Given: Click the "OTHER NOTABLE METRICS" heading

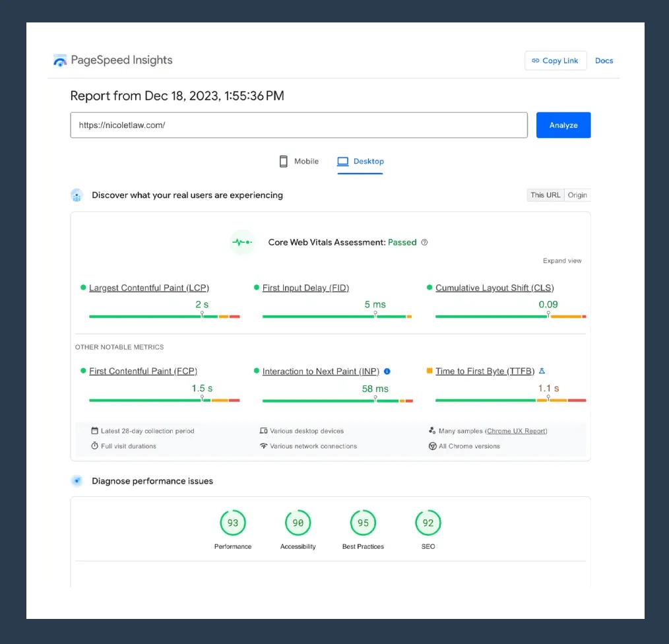Looking at the screenshot, I should 119,347.
